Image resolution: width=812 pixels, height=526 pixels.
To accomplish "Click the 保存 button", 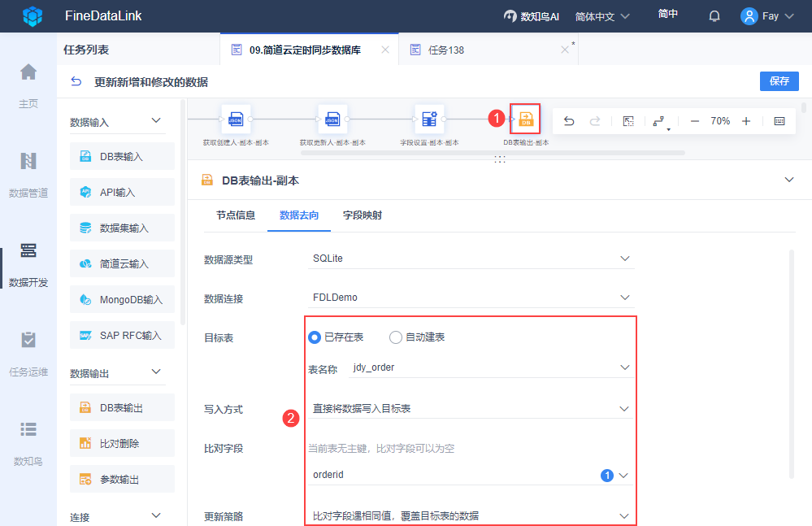I will pyautogui.click(x=779, y=81).
